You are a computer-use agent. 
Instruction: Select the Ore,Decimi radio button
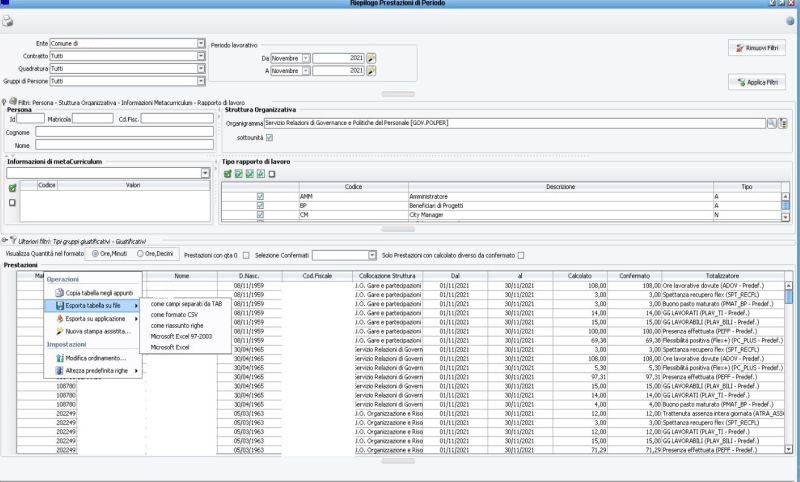pyautogui.click(x=141, y=255)
